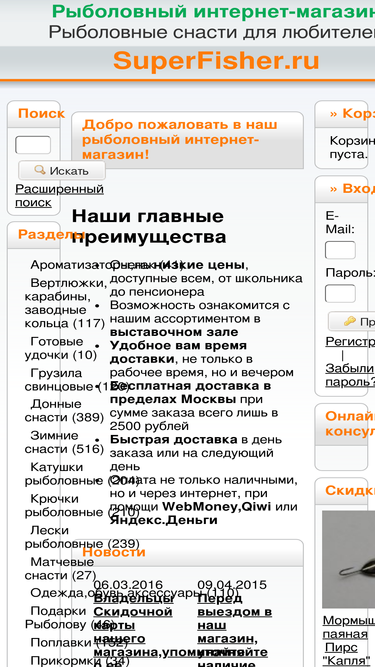Open the SuperFisher.ru site title
Screen dimensions: 375x667
[216, 61]
